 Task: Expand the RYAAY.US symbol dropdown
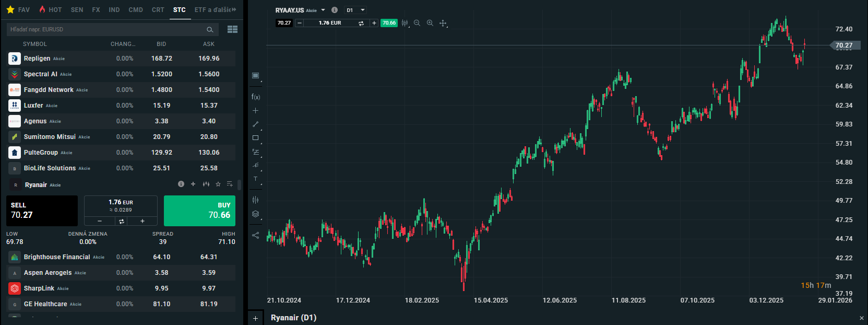click(323, 10)
